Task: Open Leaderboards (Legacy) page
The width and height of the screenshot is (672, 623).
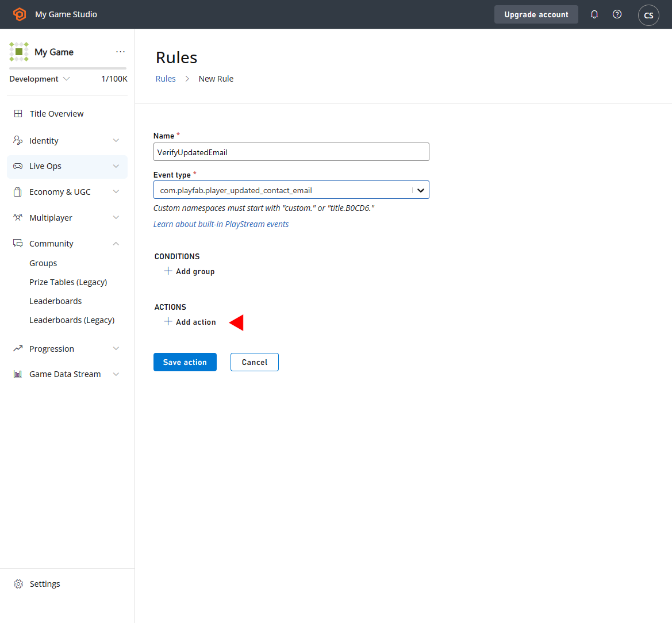Action: pyautogui.click(x=72, y=320)
